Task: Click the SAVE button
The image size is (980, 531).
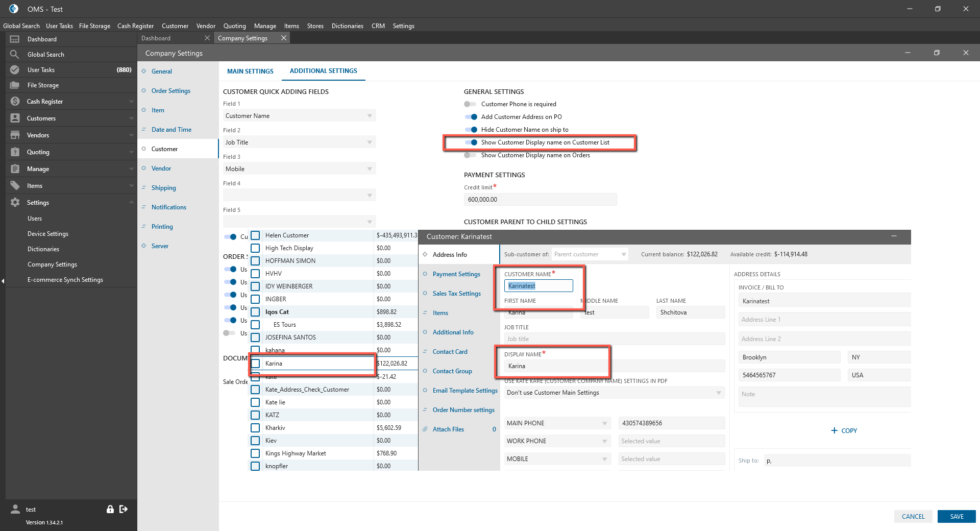Action: (957, 517)
